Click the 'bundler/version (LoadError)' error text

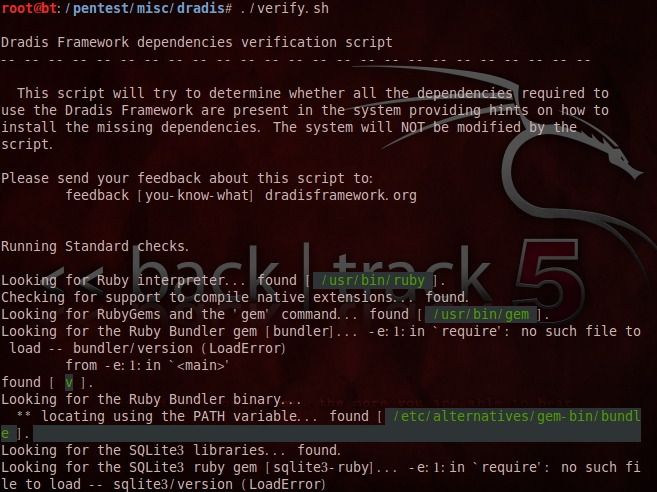point(179,348)
